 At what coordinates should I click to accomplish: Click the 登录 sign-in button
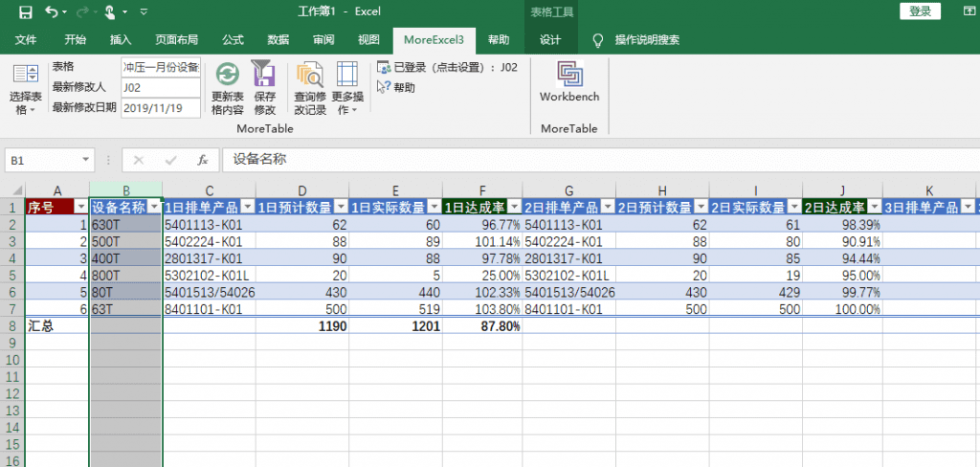tap(920, 11)
